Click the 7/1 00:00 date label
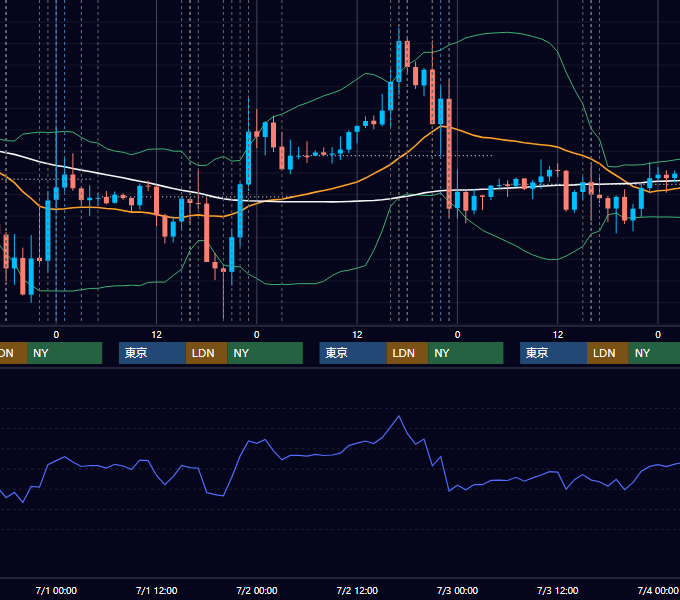The image size is (680, 600). tap(56, 590)
